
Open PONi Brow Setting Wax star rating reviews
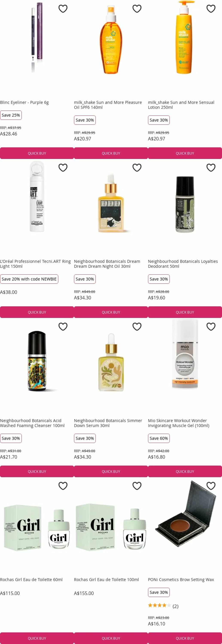[x=163, y=606]
